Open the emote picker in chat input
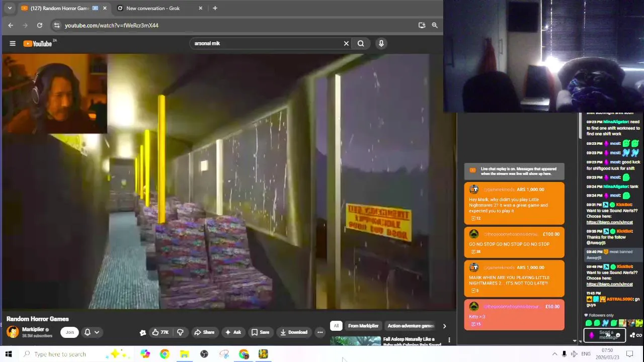This screenshot has height=362, width=644. pos(618,335)
